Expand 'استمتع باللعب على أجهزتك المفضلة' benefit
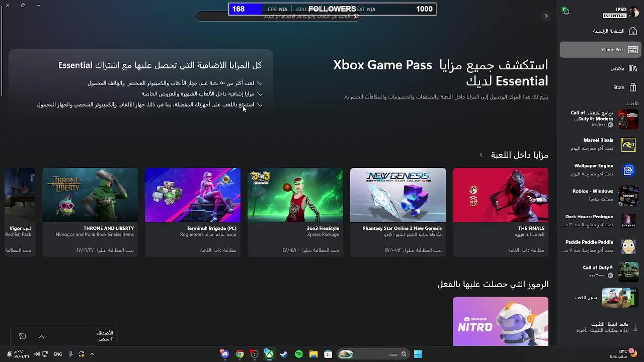 (149, 105)
